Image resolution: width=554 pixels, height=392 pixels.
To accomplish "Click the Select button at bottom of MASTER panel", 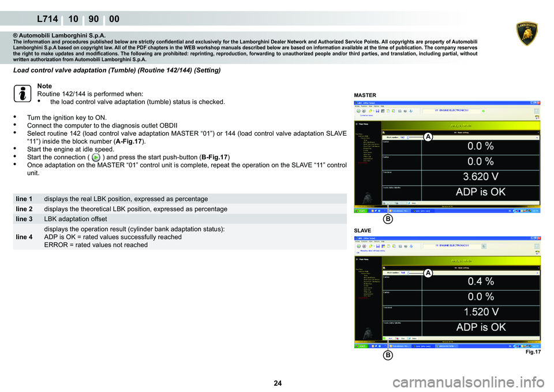I will coord(413,203).
